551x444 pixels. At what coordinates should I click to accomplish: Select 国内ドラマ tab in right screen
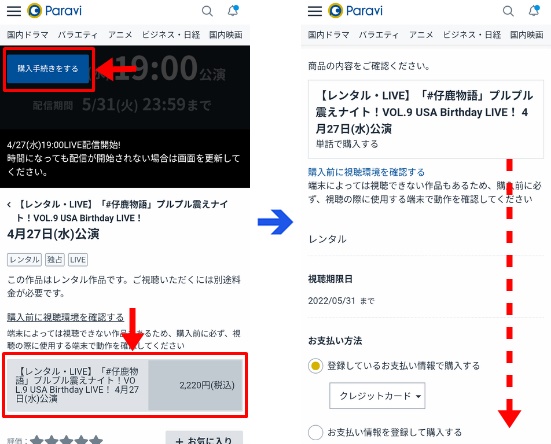pyautogui.click(x=329, y=35)
